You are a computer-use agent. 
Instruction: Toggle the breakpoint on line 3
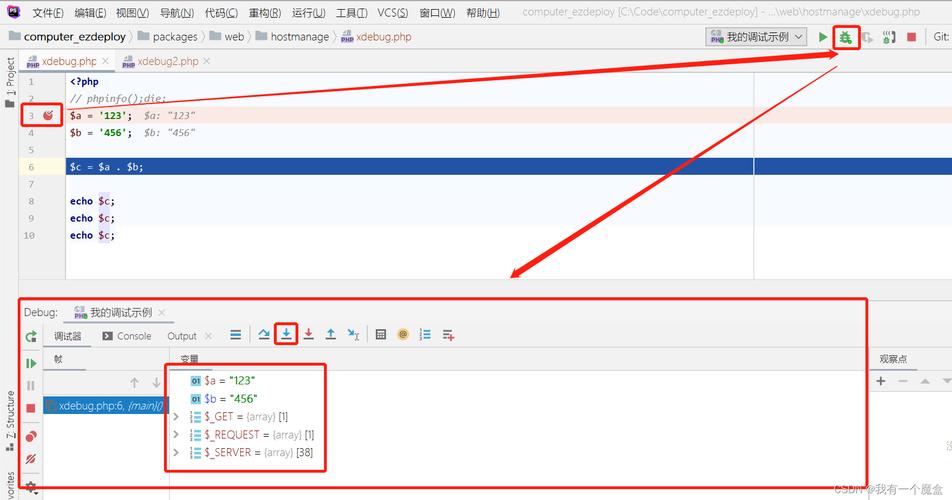point(48,115)
